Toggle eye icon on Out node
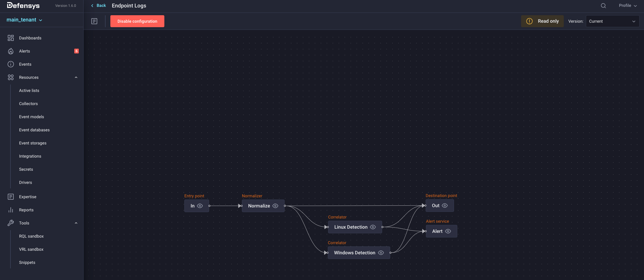 (445, 206)
